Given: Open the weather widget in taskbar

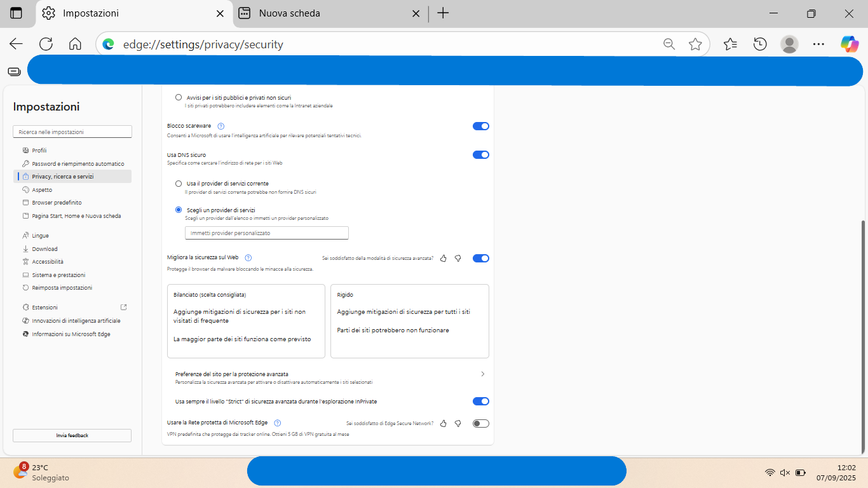Looking at the screenshot, I should 41,472.
